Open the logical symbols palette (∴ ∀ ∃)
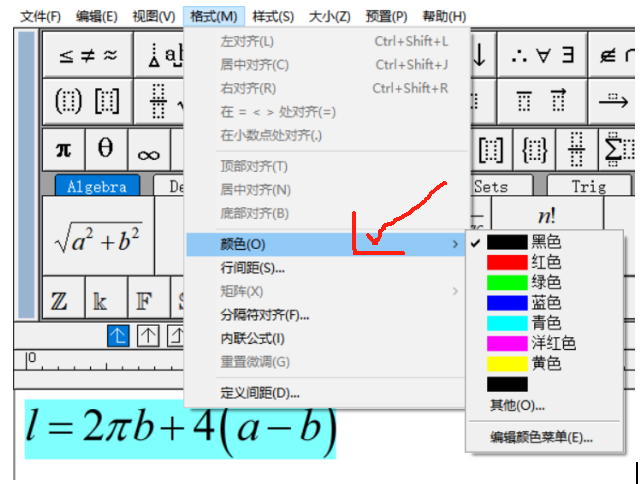 [x=542, y=54]
